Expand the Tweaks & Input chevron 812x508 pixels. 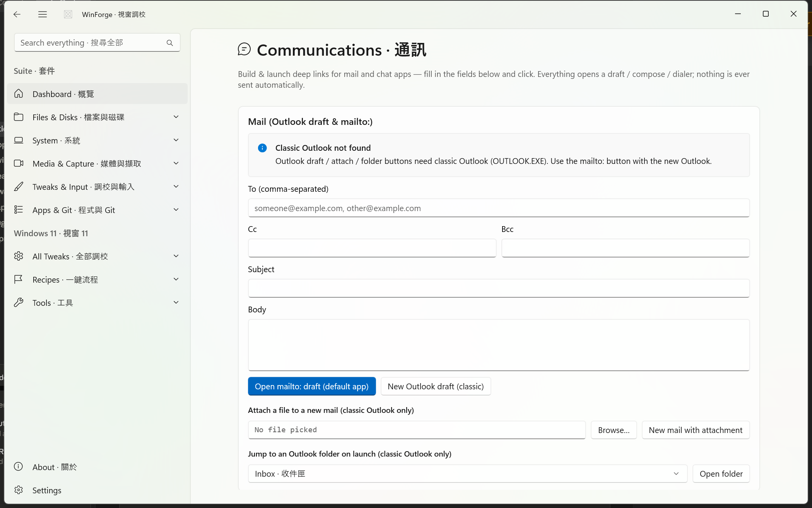click(x=176, y=186)
